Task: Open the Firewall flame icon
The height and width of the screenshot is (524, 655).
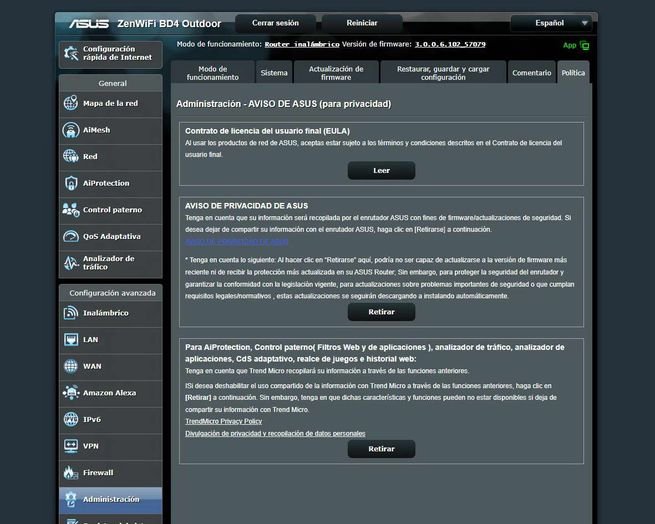Action: (x=70, y=472)
